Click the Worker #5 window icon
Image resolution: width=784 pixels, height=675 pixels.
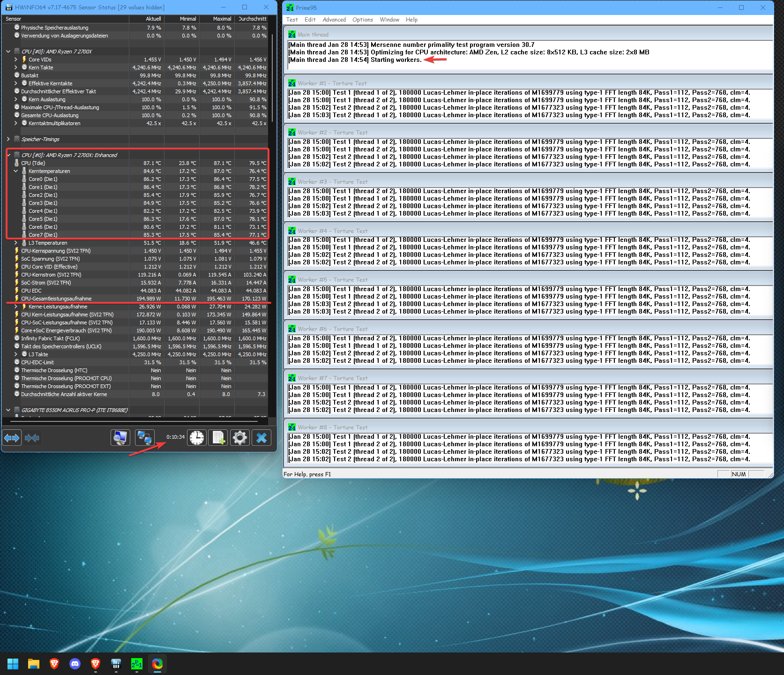pos(292,280)
